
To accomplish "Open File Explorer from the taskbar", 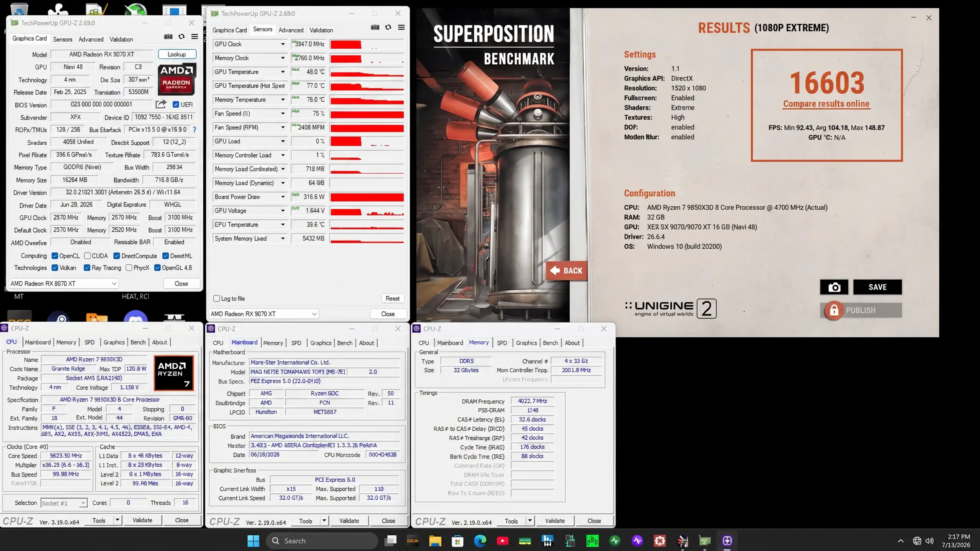I will tap(435, 541).
